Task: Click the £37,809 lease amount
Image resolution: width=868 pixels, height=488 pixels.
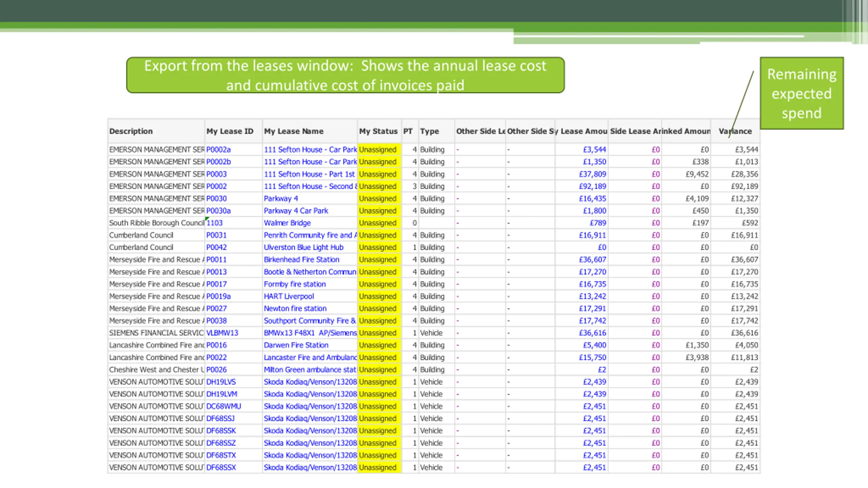Action: click(x=592, y=174)
